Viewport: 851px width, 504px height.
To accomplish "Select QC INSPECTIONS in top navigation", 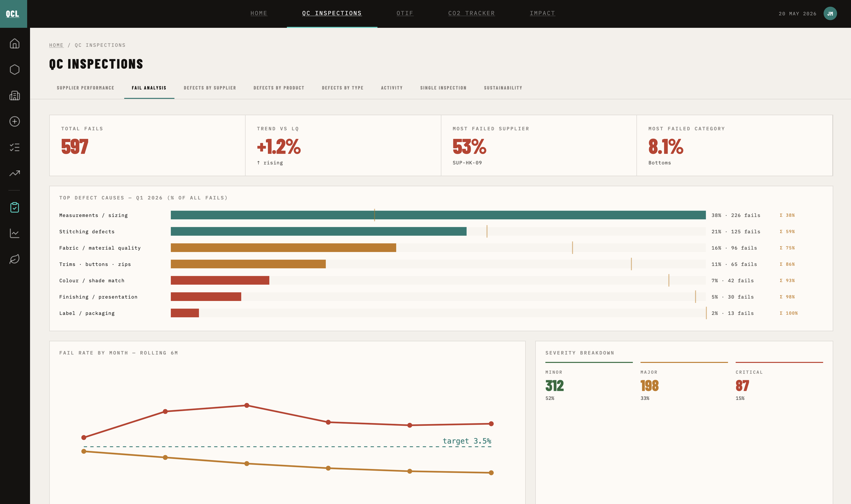I will pos(332,13).
